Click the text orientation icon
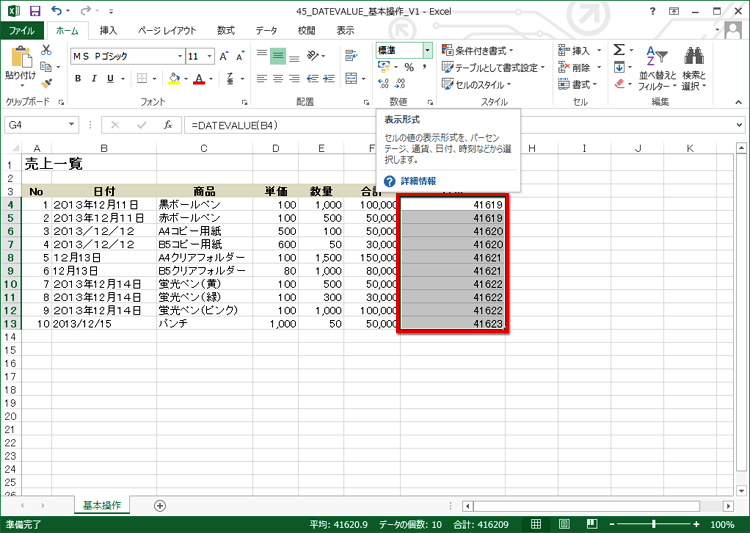 coord(313,56)
